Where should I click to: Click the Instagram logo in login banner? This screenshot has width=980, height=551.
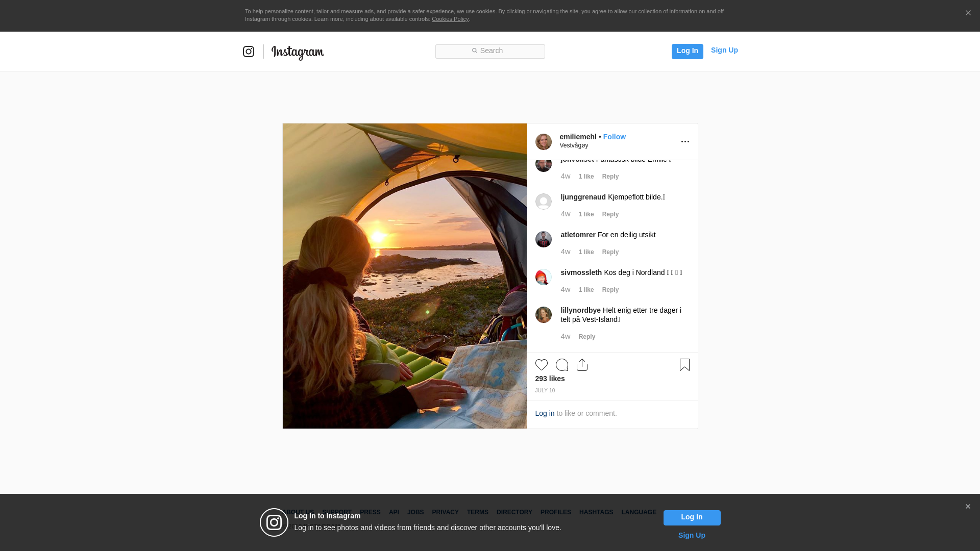(274, 522)
